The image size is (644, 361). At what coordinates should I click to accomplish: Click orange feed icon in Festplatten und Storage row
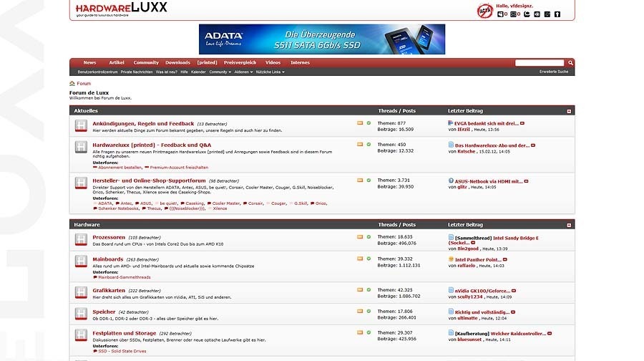coord(360,332)
